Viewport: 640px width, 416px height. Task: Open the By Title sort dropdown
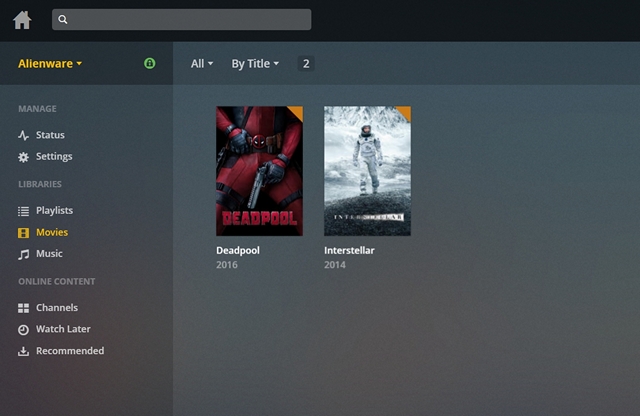(255, 64)
